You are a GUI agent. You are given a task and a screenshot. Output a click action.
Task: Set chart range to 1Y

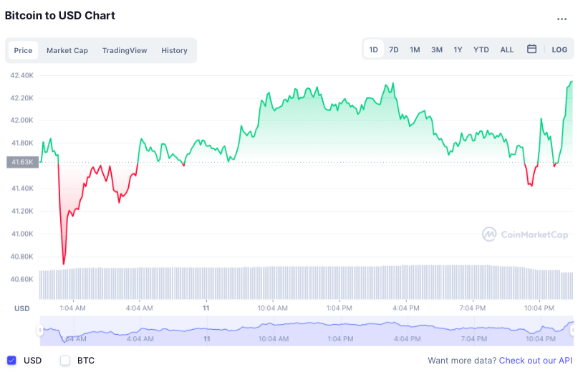click(x=458, y=49)
